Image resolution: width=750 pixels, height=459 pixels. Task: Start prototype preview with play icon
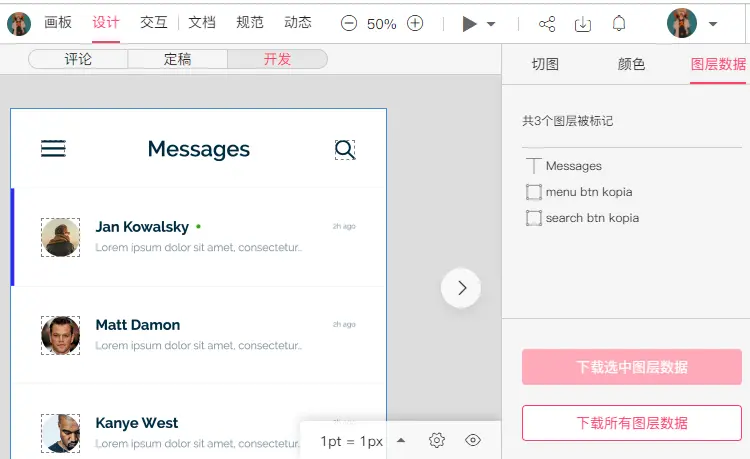[x=469, y=23]
